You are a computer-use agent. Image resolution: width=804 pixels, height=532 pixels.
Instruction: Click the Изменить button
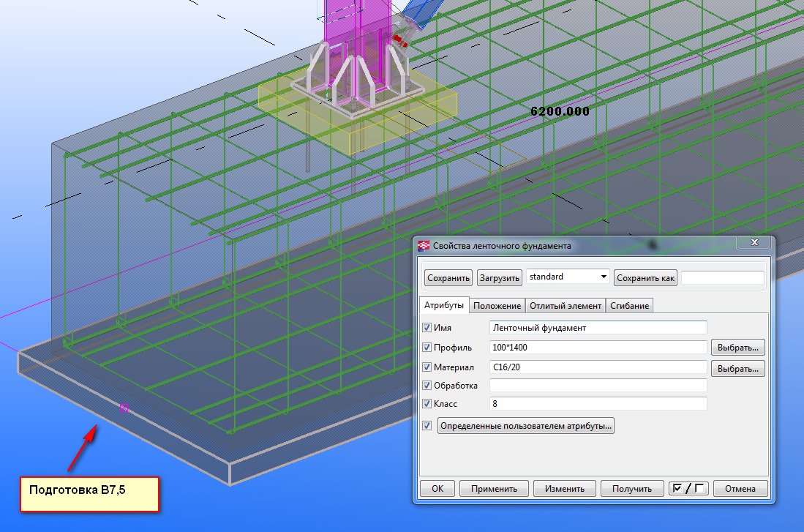pos(563,489)
